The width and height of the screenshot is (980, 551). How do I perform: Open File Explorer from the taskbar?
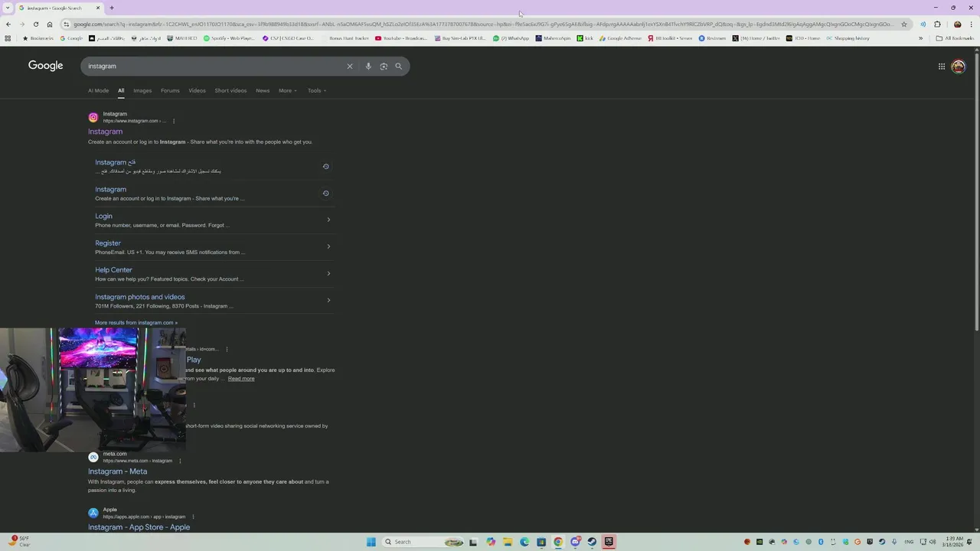508,542
